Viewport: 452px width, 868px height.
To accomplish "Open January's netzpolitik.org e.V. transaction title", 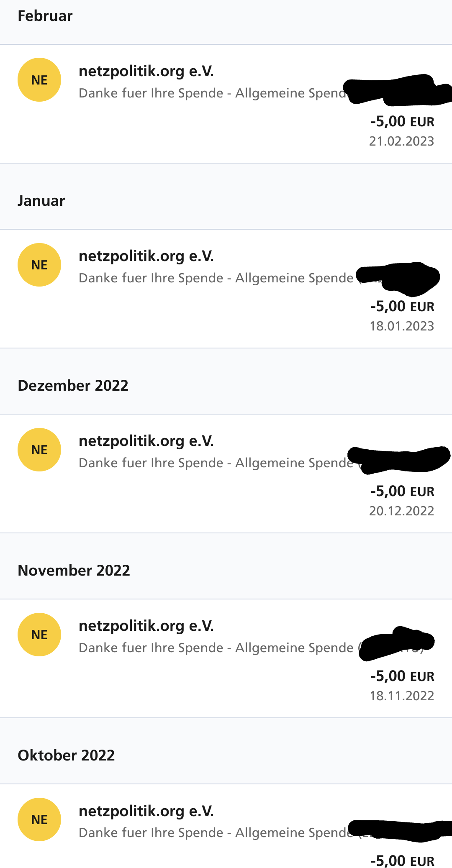I will pos(146,256).
